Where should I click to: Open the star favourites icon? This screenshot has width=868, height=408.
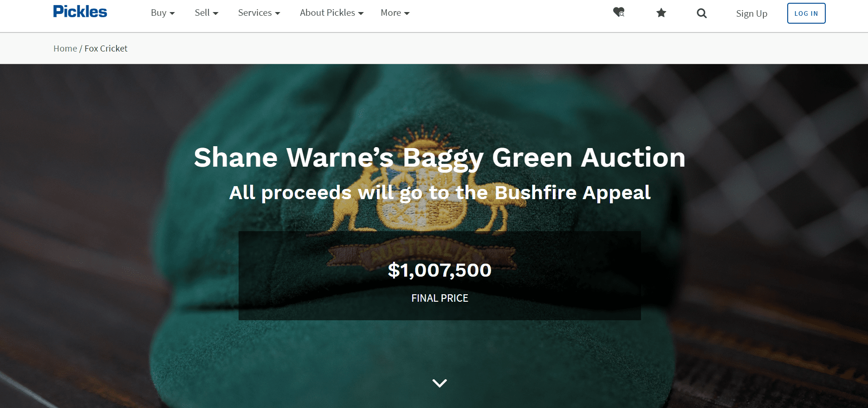(661, 13)
